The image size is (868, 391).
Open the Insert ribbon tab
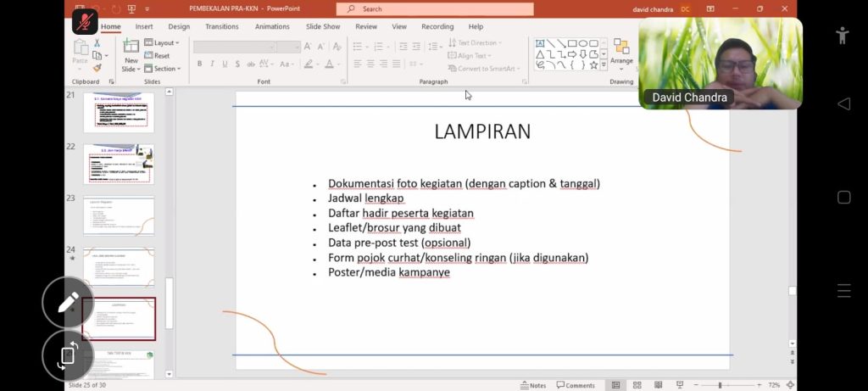(x=144, y=26)
